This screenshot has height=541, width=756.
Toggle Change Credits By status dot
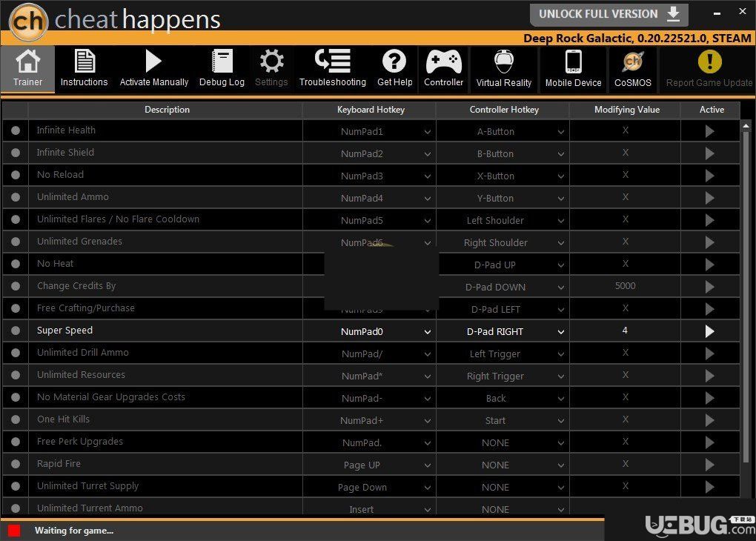16,285
